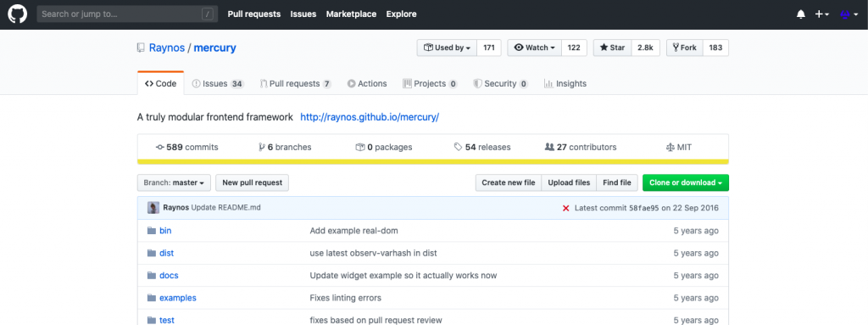
Task: Click the GitHub octocat logo
Action: pyautogui.click(x=17, y=14)
